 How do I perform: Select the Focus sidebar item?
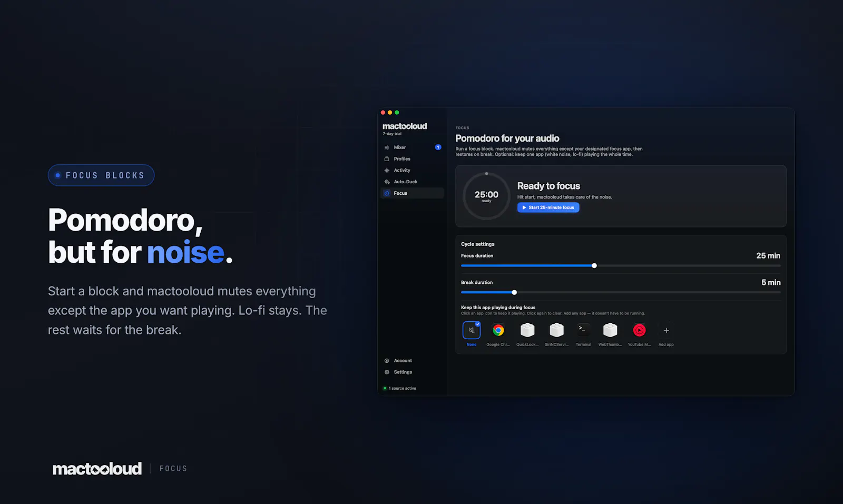coord(412,193)
